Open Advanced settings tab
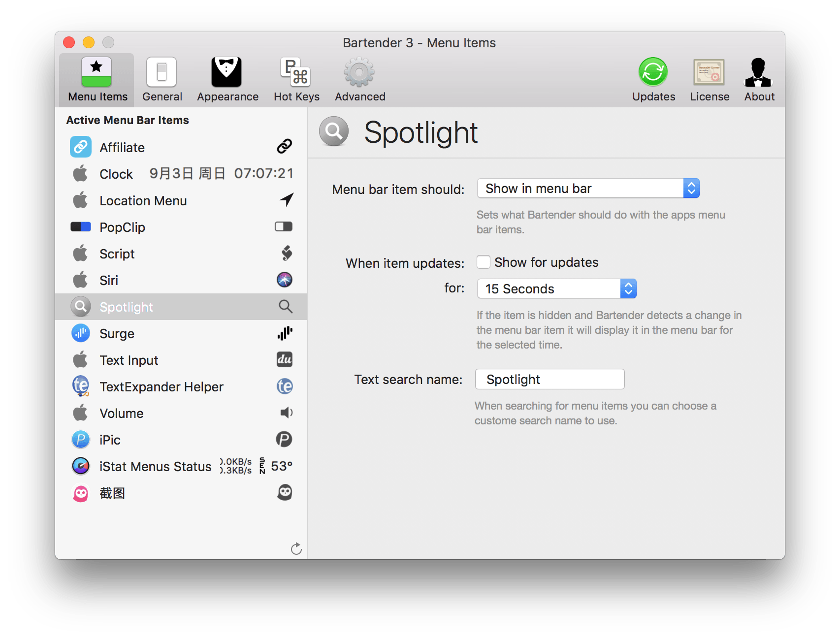The image size is (840, 638). coord(360,80)
